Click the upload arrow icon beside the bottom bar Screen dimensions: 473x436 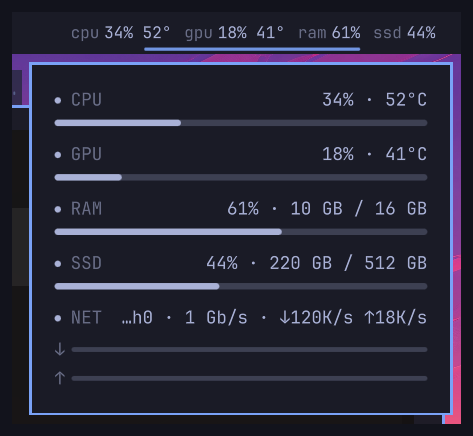(x=60, y=378)
